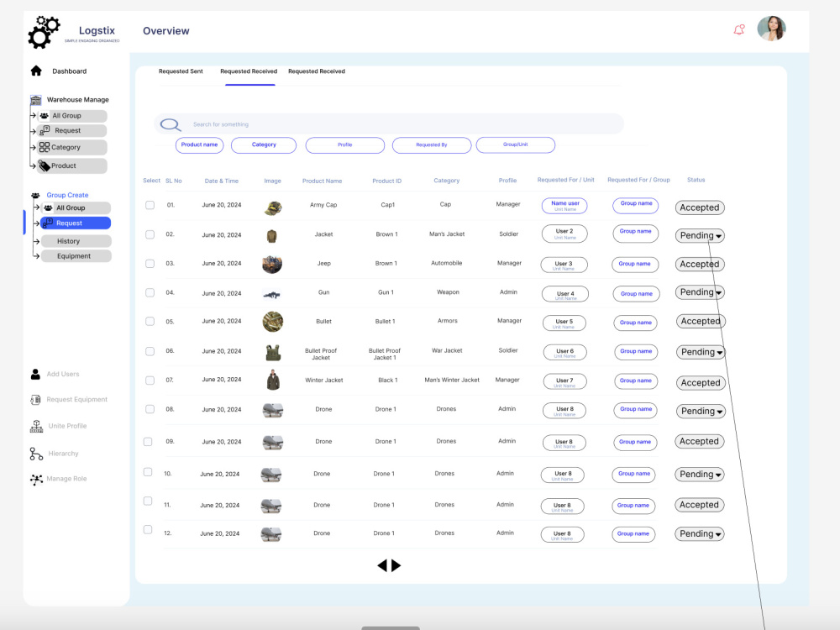Click the Manage Role network icon
Viewport: 840px width, 630px height.
coord(36,479)
